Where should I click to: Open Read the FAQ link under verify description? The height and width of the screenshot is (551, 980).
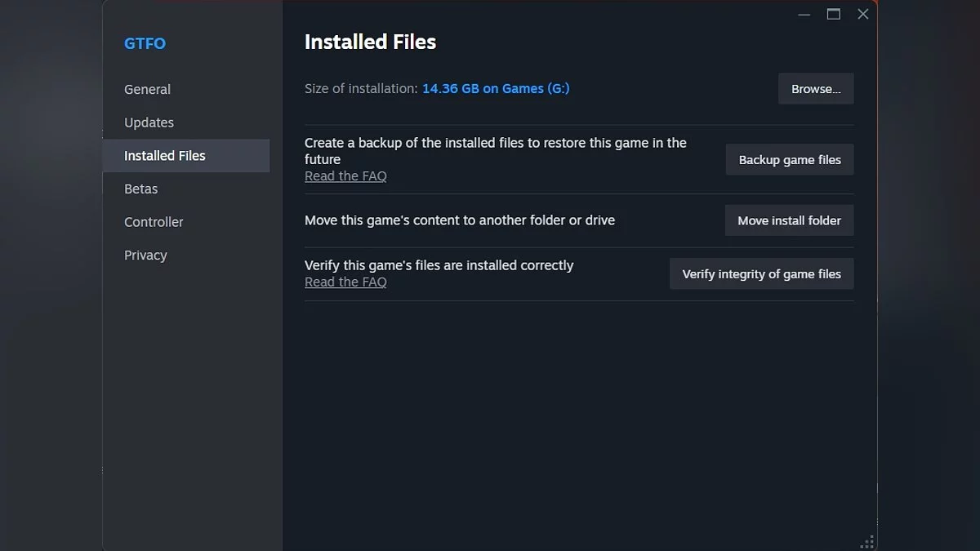(345, 282)
